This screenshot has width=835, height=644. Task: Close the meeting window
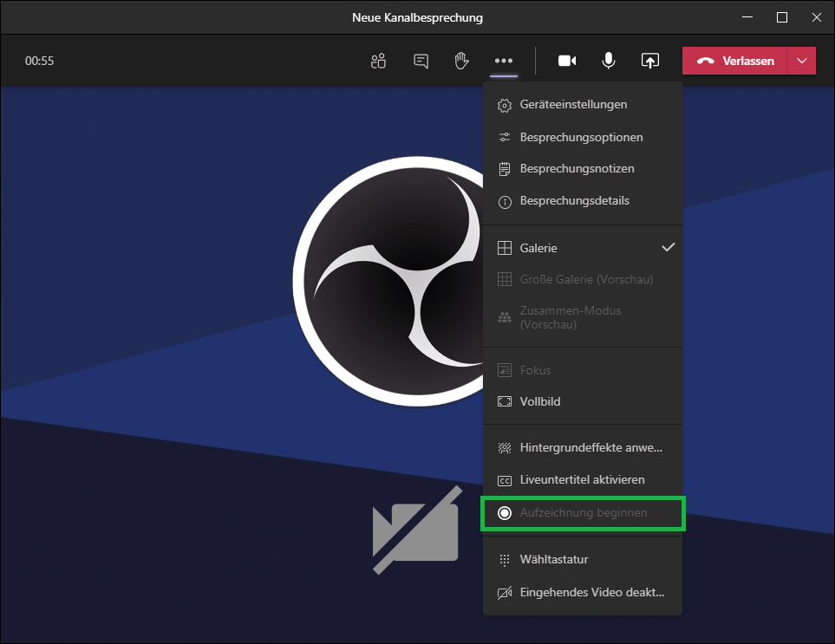point(817,17)
